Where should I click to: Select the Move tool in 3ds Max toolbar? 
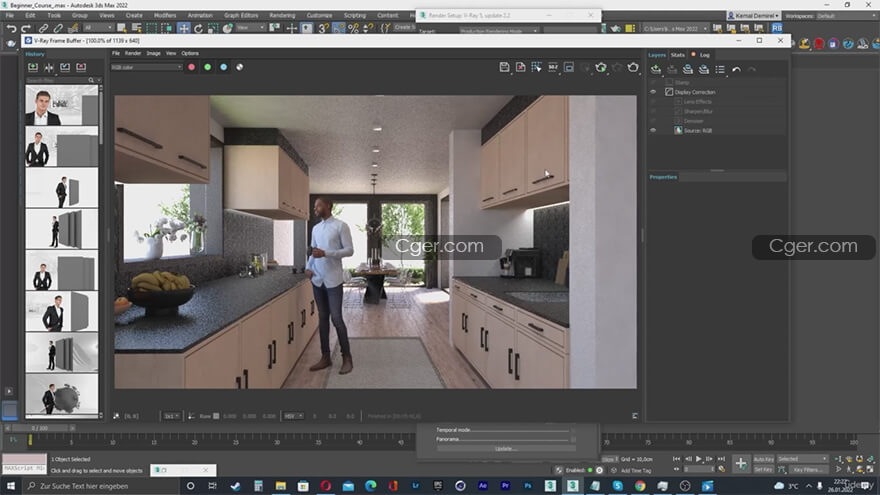184,28
